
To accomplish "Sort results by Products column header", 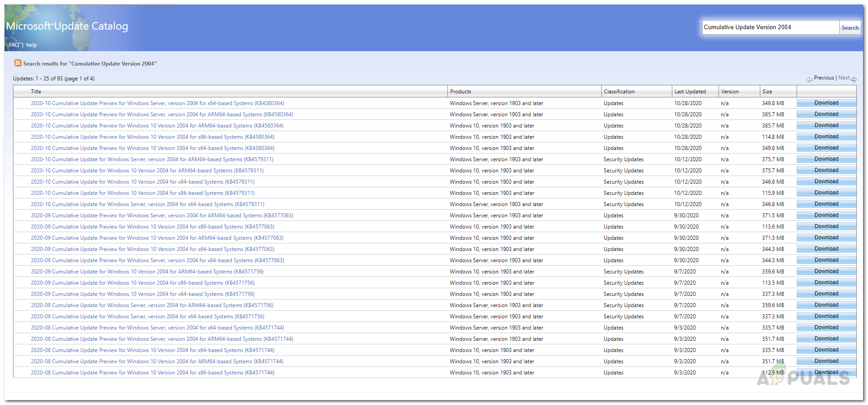I will tap(460, 92).
